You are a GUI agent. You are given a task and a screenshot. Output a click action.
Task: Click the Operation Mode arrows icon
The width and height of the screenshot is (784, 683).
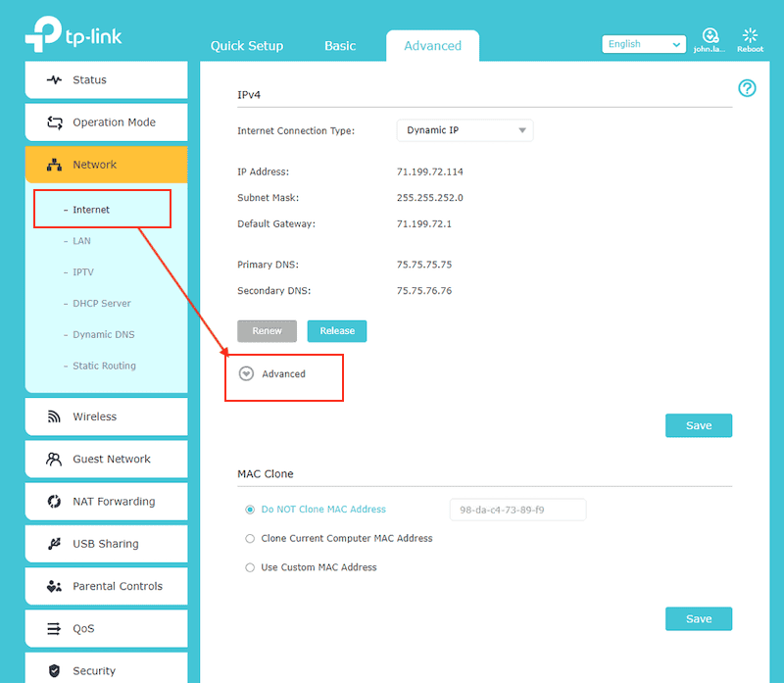tap(54, 122)
